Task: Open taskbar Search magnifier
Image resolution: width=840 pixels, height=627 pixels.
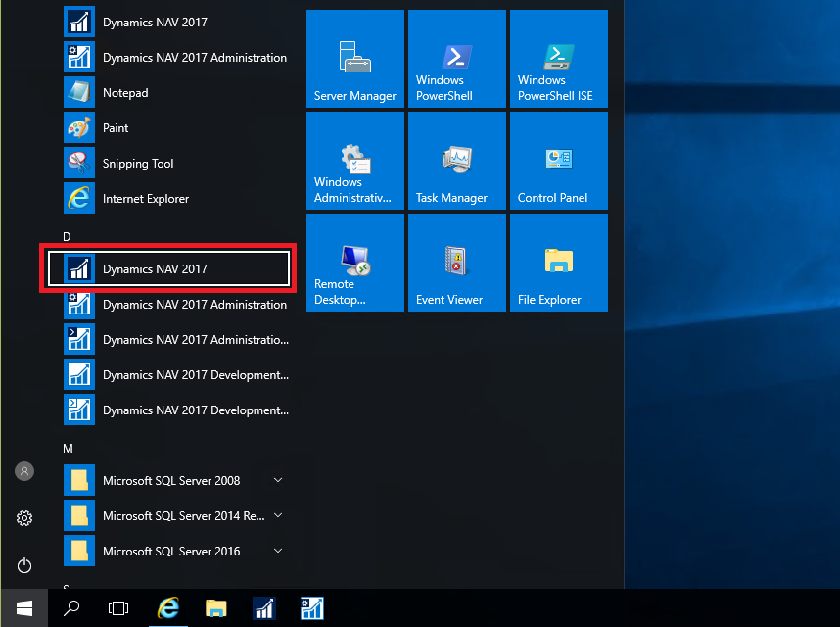Action: tap(71, 608)
